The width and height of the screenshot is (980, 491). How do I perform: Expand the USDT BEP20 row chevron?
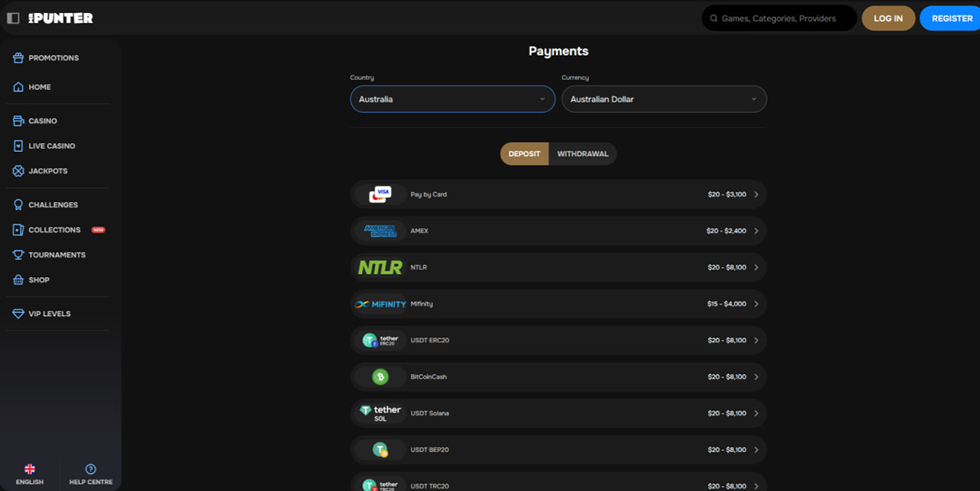756,449
